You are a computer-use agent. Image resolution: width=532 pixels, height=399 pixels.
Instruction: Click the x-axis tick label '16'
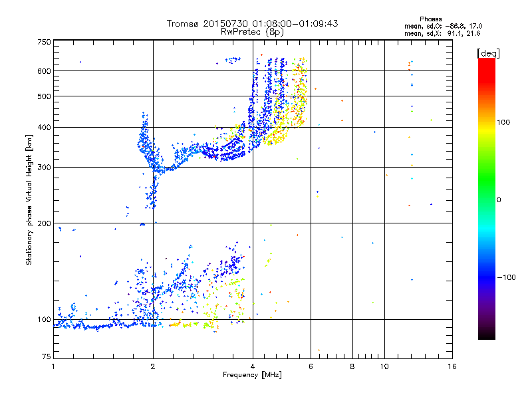pos(452,366)
